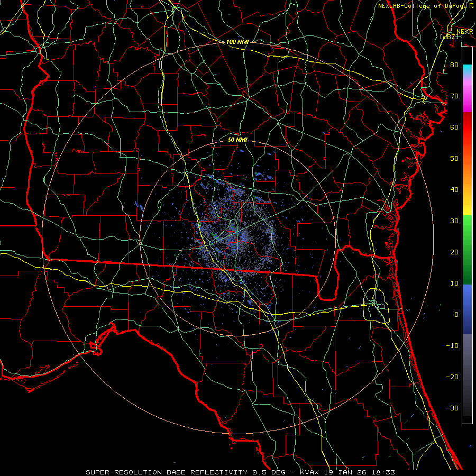Select the 40 value on the dBZ scale
This screenshot has width=476, height=476.
454,190
